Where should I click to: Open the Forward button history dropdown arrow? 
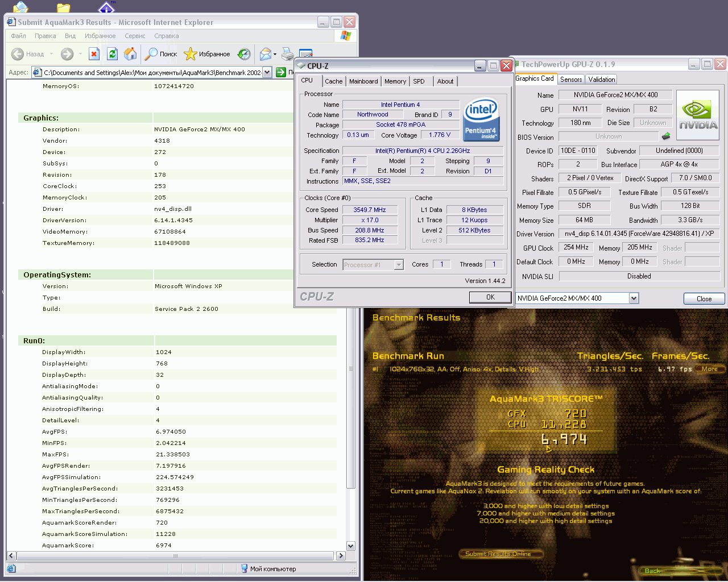[x=80, y=54]
